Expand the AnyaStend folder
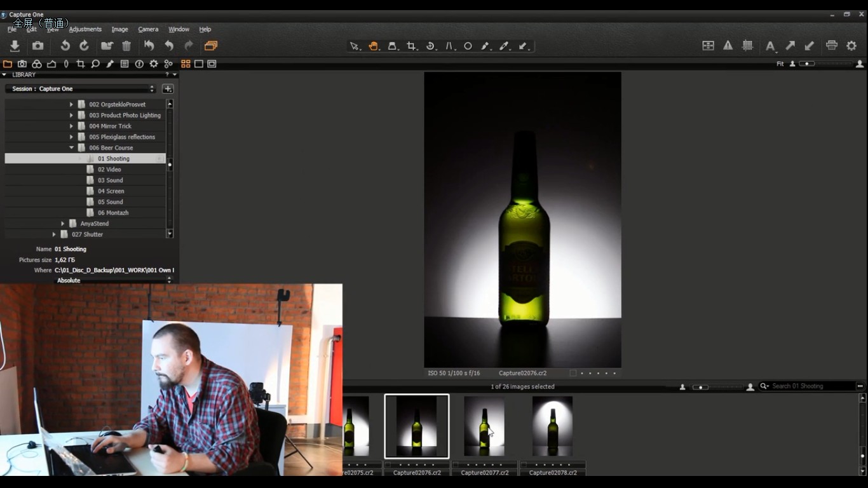868x488 pixels. point(62,224)
